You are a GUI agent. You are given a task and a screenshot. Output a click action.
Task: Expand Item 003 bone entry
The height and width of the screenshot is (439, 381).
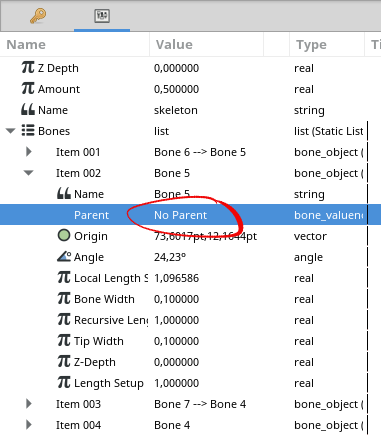[x=29, y=404]
